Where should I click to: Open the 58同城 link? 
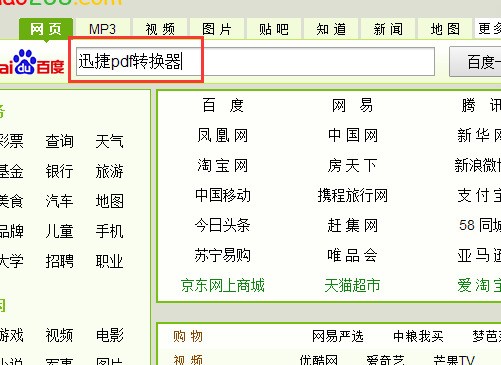pyautogui.click(x=480, y=225)
